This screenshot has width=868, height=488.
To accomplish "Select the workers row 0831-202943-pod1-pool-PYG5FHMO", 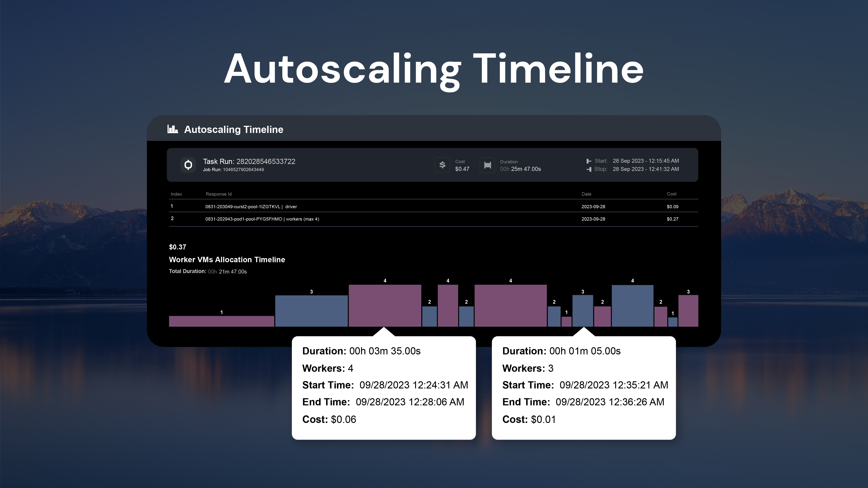I will [433, 219].
